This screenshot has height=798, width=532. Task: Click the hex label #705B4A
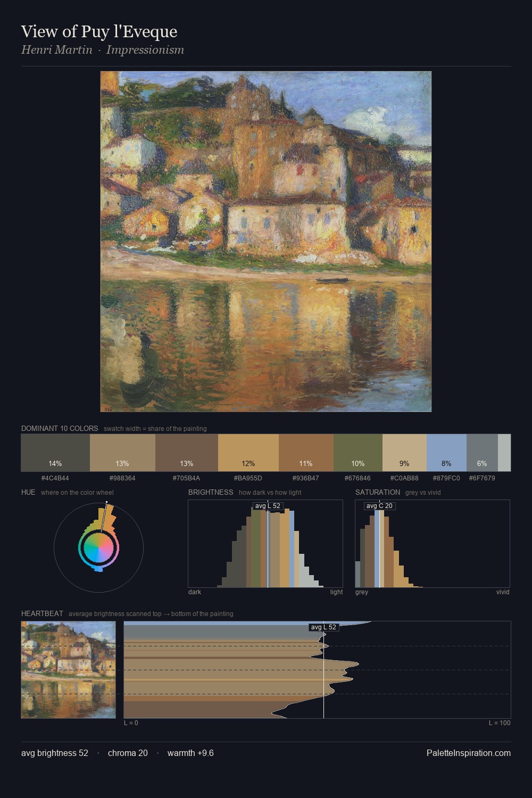click(187, 478)
